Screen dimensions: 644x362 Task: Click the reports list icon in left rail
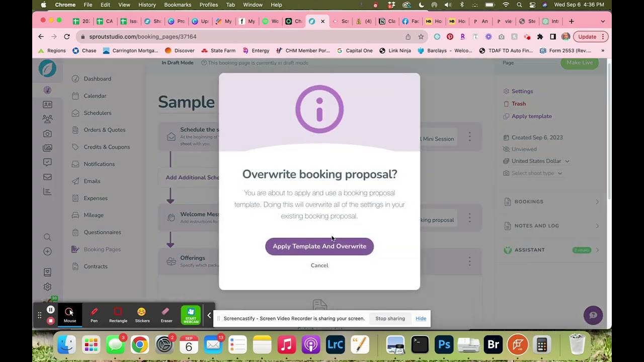tap(47, 192)
